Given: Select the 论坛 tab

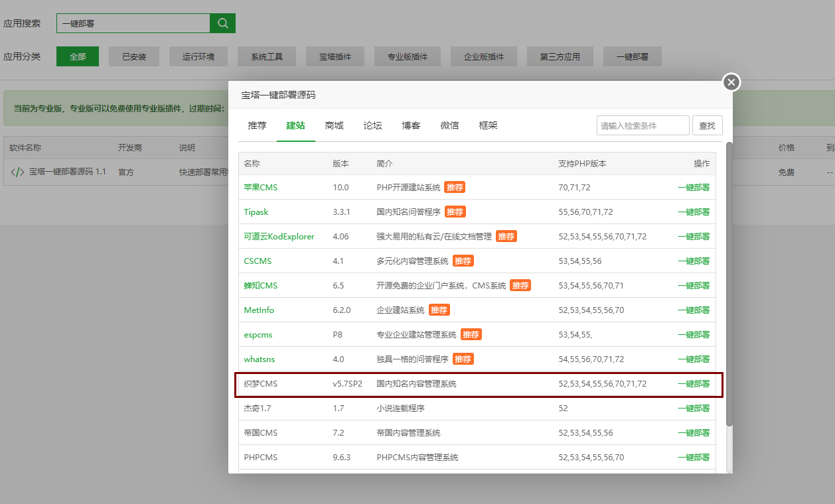Looking at the screenshot, I should 373,125.
